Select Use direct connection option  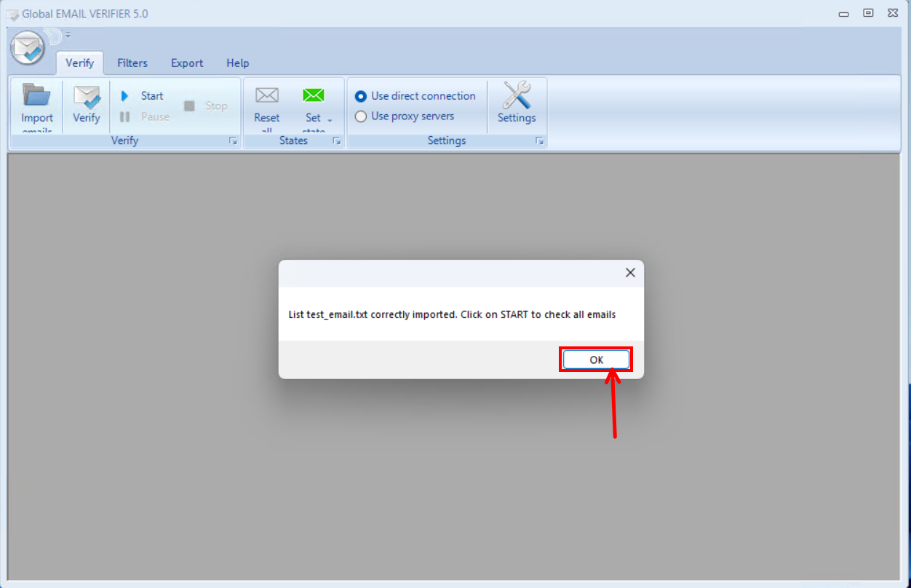tap(361, 96)
